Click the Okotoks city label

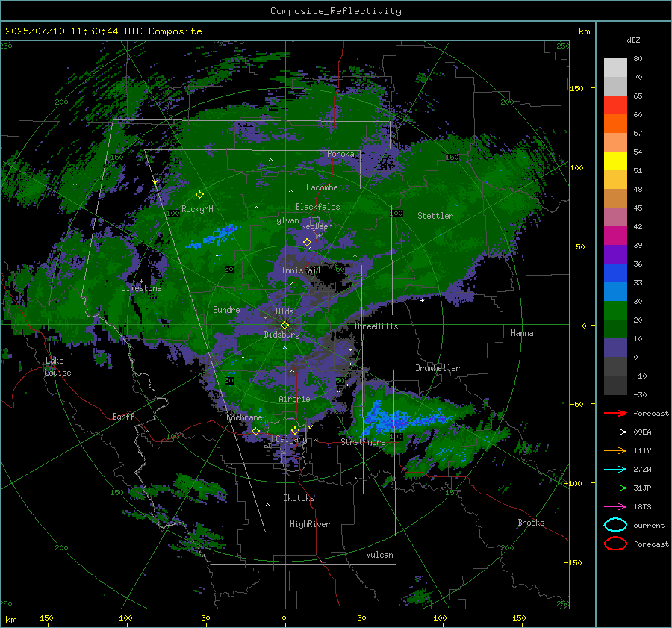pyautogui.click(x=299, y=498)
